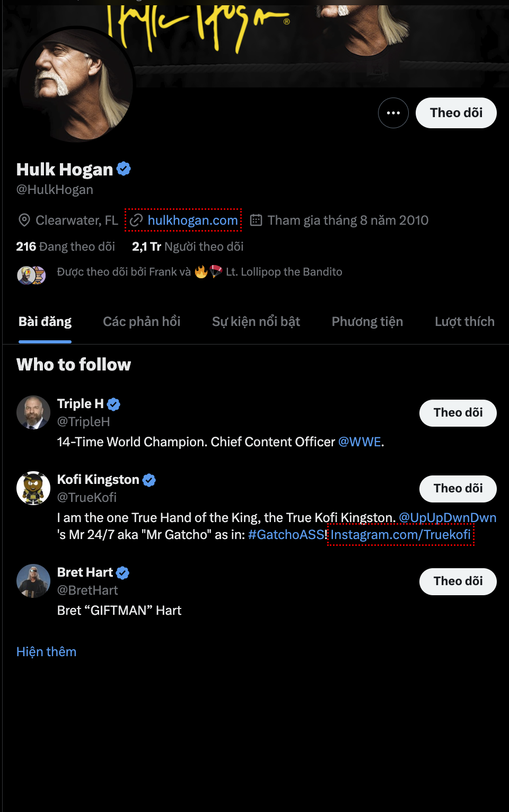Viewport: 509px width, 812px height.
Task: Open the three-dots more options menu
Action: click(x=393, y=113)
